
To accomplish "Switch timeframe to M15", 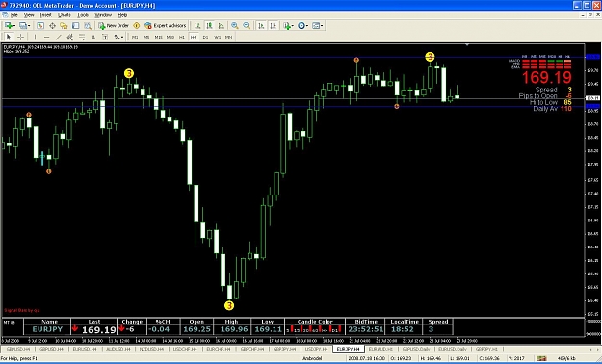I will 158,37.
